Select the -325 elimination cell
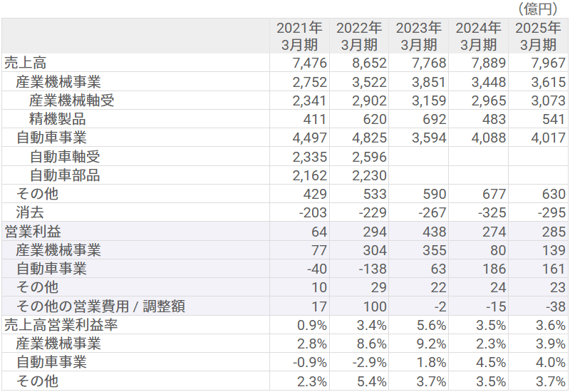Screen dimensions: 570x392 (x=492, y=212)
